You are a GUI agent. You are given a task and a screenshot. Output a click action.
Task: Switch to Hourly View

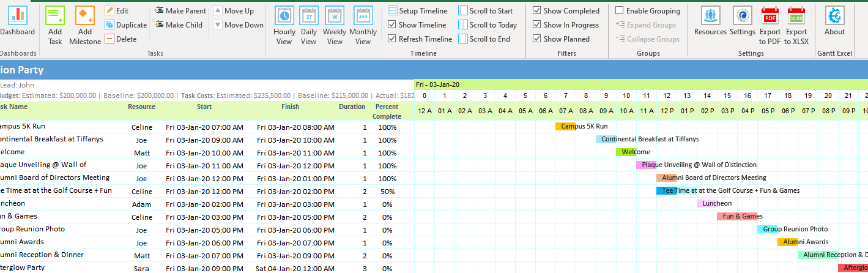[284, 17]
